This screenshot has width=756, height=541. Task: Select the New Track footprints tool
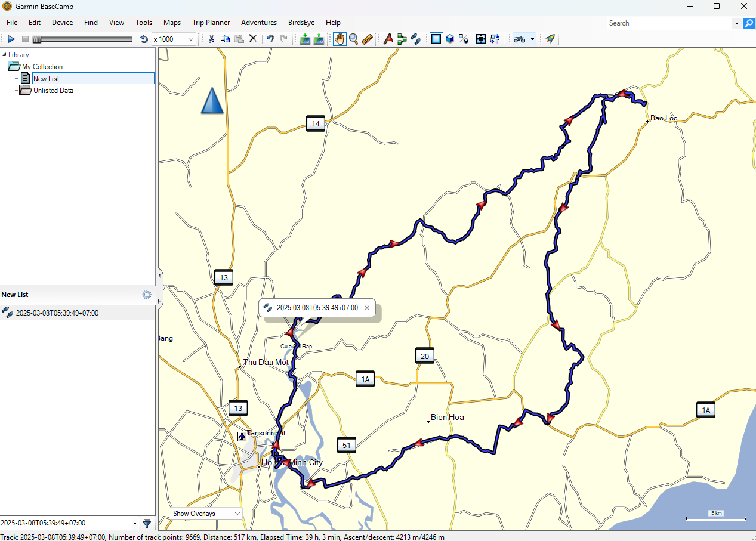(415, 39)
